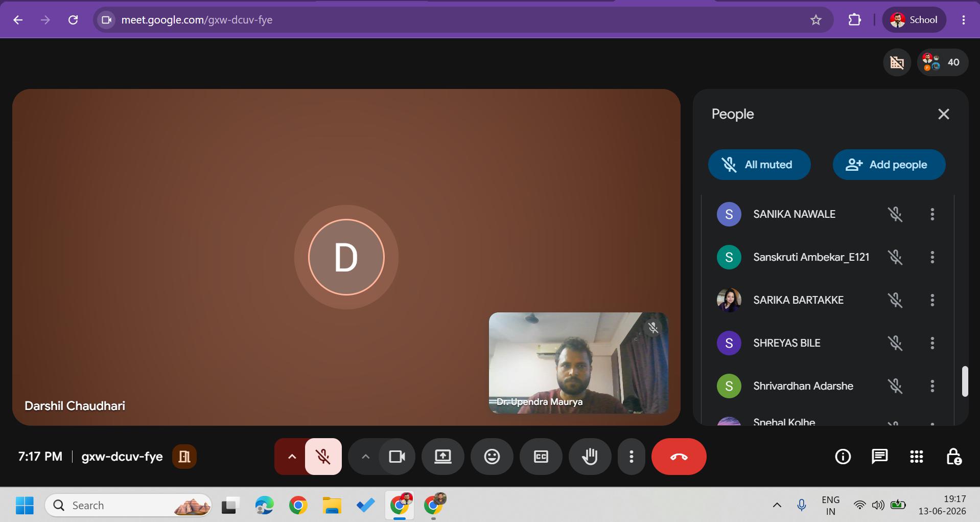The width and height of the screenshot is (980, 522).
Task: Bookmark this page with the star icon
Action: pos(816,20)
